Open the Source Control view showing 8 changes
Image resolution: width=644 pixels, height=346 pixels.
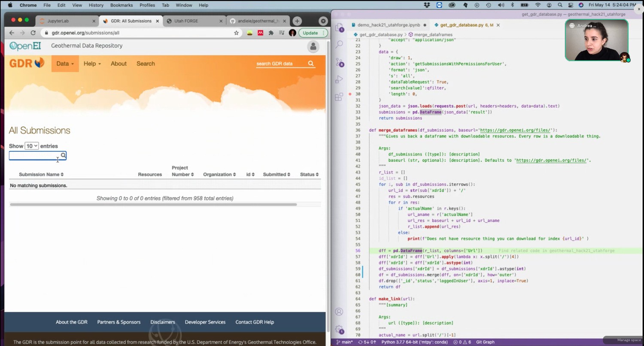339,61
